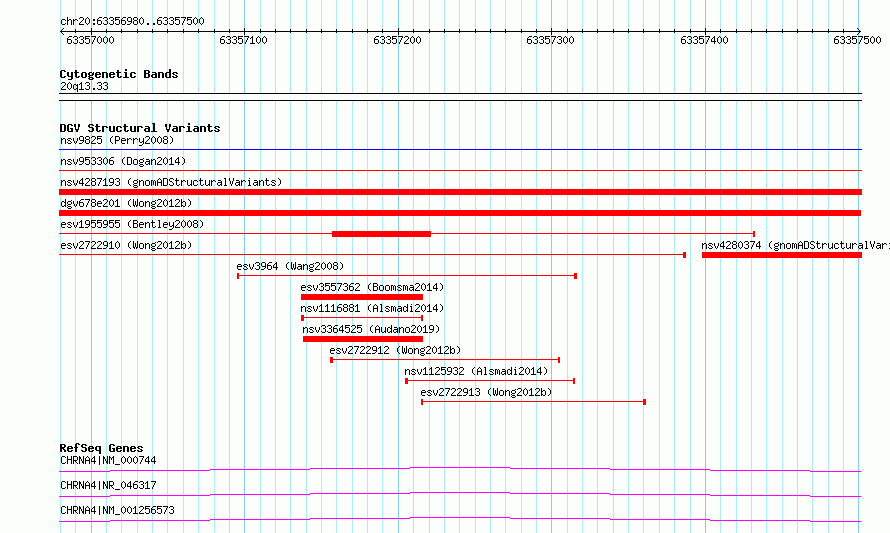
Task: Click the nsv1125932 variant line
Action: [x=490, y=381]
